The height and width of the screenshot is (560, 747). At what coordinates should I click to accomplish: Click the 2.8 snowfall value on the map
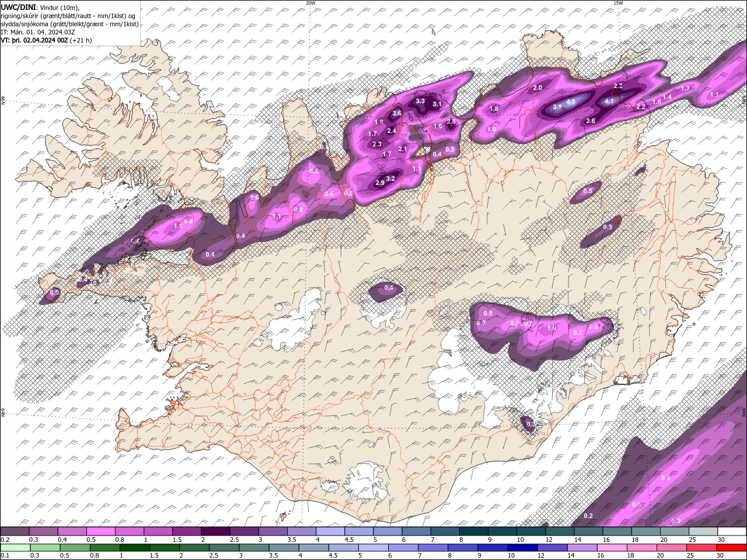451,121
